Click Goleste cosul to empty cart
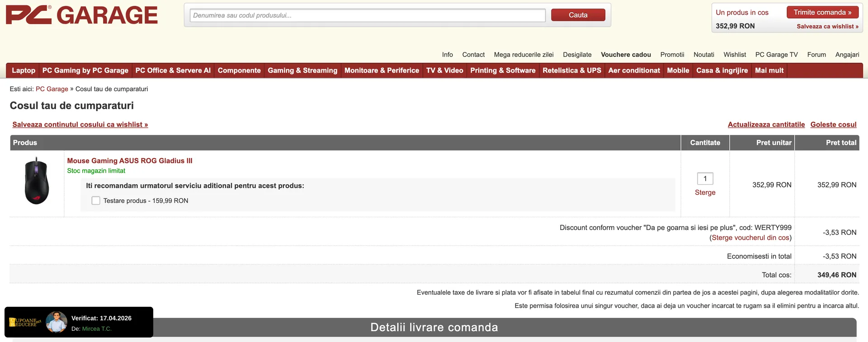 (x=833, y=125)
